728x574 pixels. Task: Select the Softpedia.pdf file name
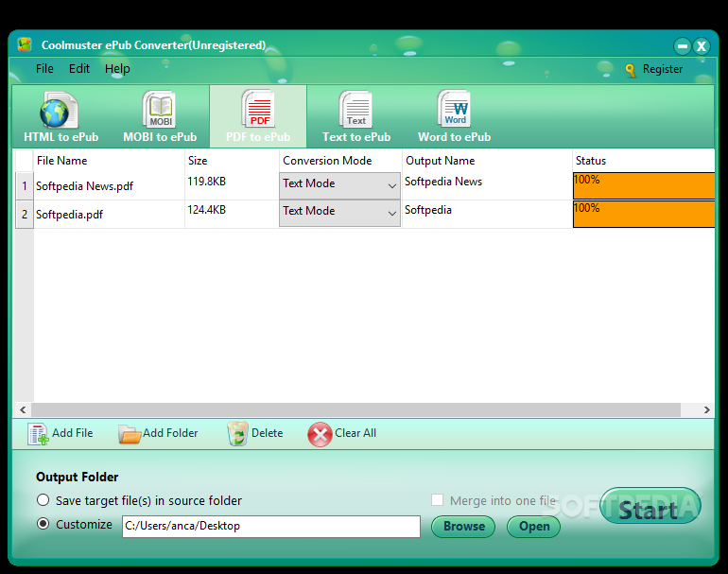tap(70, 215)
